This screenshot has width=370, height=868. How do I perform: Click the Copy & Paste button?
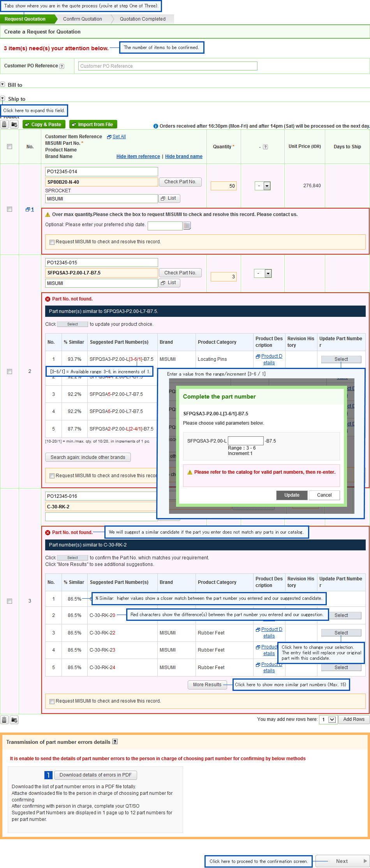(43, 125)
